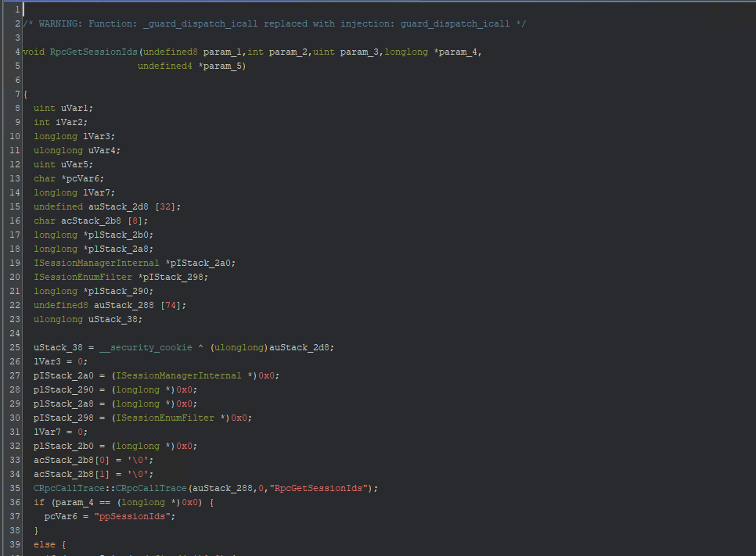756x556 pixels.
Task: Click the "RpcGetSessionIds" string literal
Action: click(x=319, y=488)
